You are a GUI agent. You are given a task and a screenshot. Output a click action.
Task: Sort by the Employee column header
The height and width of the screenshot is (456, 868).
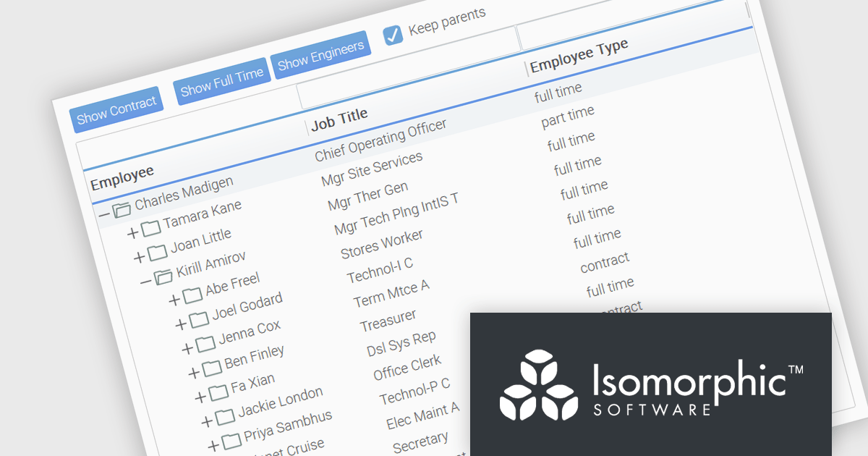pos(122,178)
